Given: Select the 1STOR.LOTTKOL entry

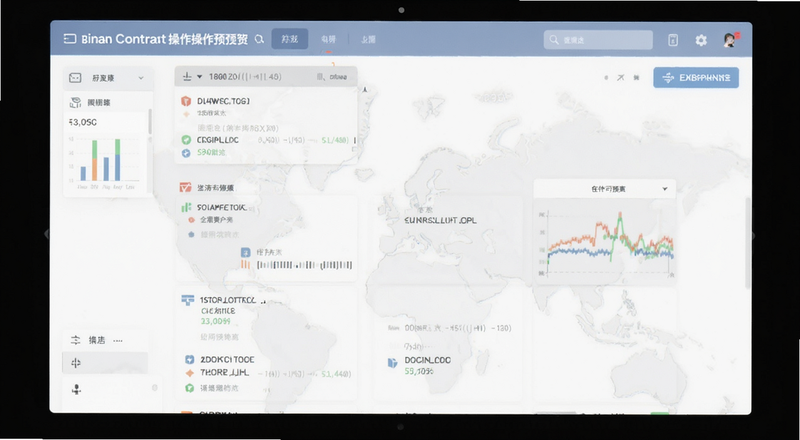Looking at the screenshot, I should 228,300.
